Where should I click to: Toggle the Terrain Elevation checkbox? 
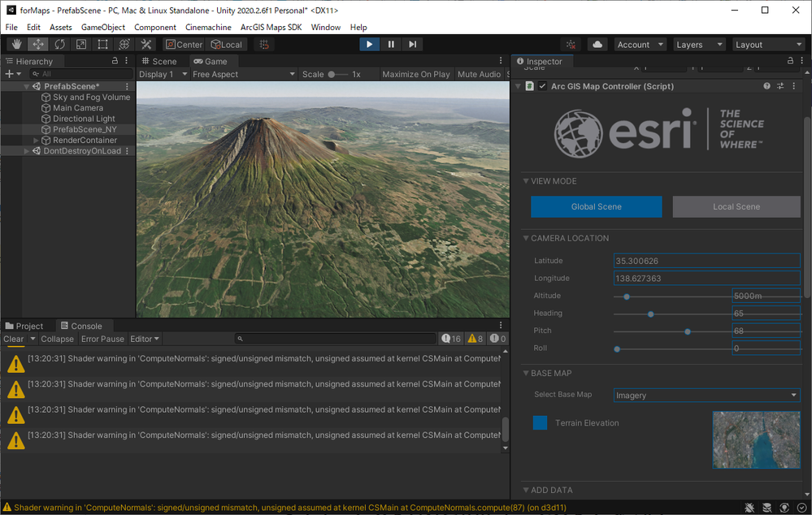pyautogui.click(x=541, y=423)
